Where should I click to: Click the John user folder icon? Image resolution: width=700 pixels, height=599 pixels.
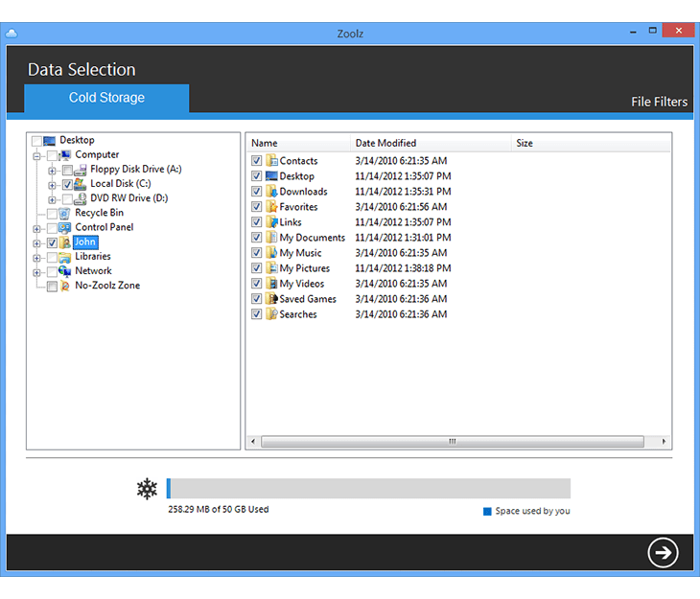point(65,242)
